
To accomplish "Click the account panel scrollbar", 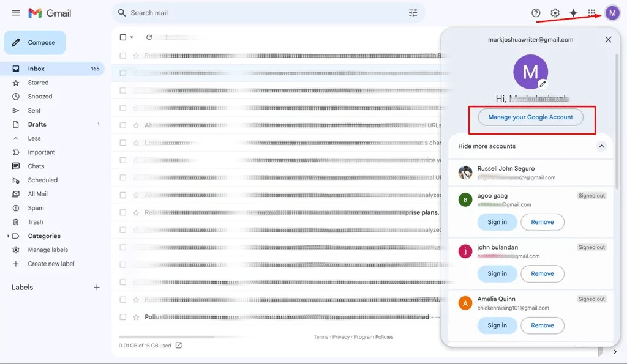I will click(617, 122).
